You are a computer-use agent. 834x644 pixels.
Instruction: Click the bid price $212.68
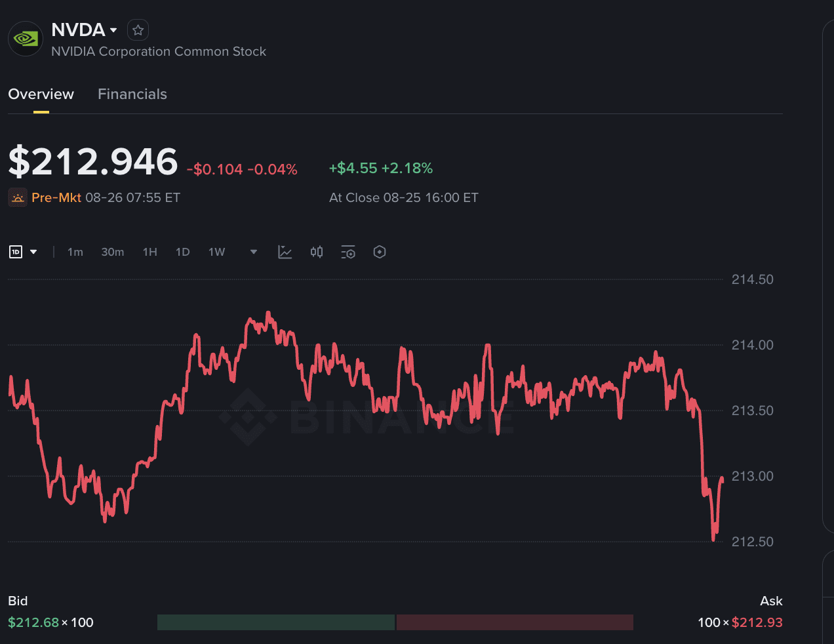pos(33,622)
